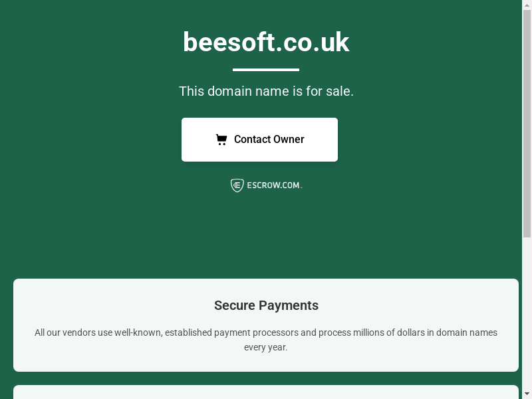Click the paragraph line starting 'All our vendors'
Image resolution: width=532 pixels, height=399 pixels.
point(266,332)
